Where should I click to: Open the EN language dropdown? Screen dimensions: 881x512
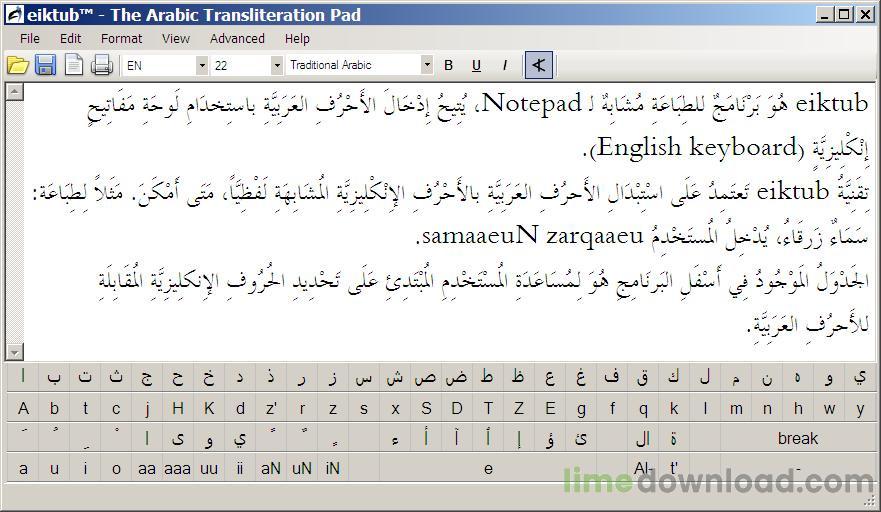point(202,65)
